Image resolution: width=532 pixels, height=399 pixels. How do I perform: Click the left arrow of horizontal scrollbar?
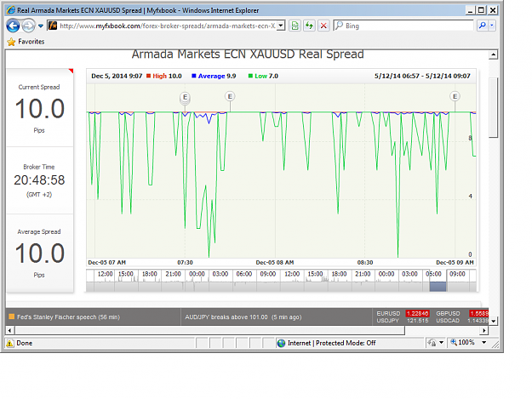tap(10, 330)
